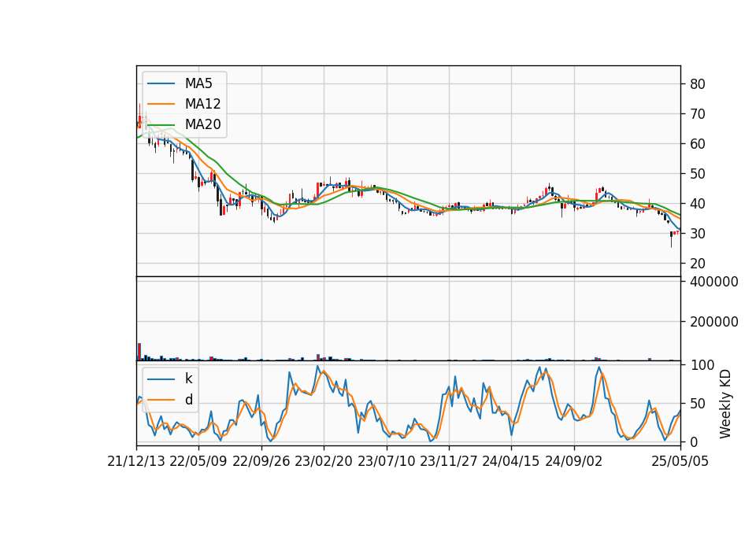Viewport: 756px width, 543px height.
Task: Click the orange d legend line sample
Action: click(x=161, y=400)
